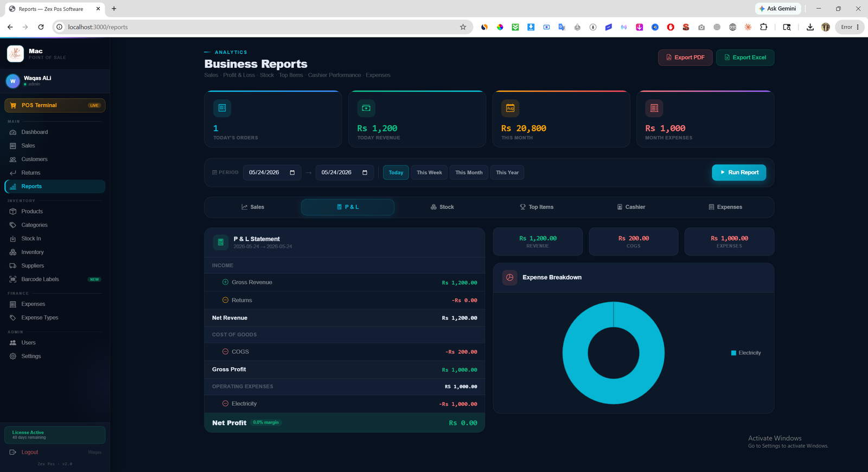Go to Stock In page

(54, 238)
